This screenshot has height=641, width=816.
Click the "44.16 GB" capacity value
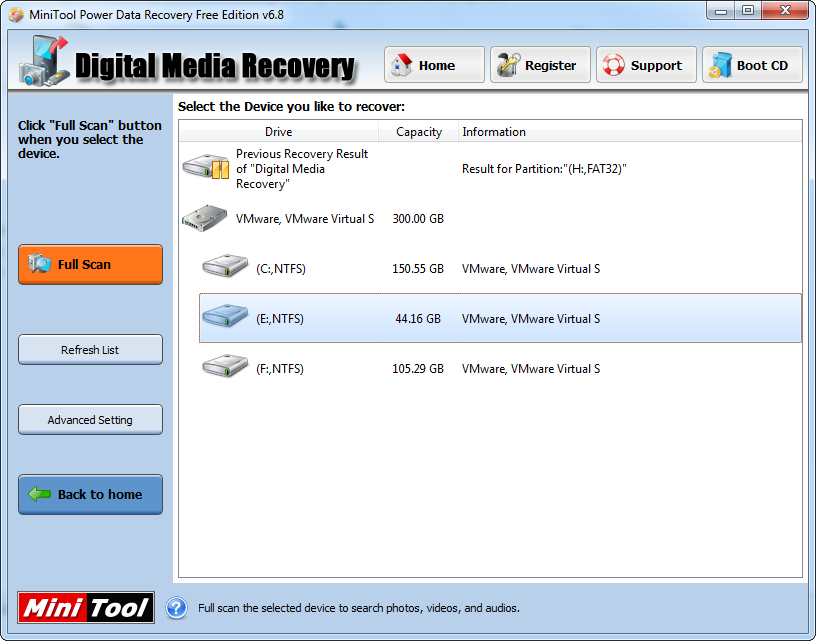pos(418,318)
